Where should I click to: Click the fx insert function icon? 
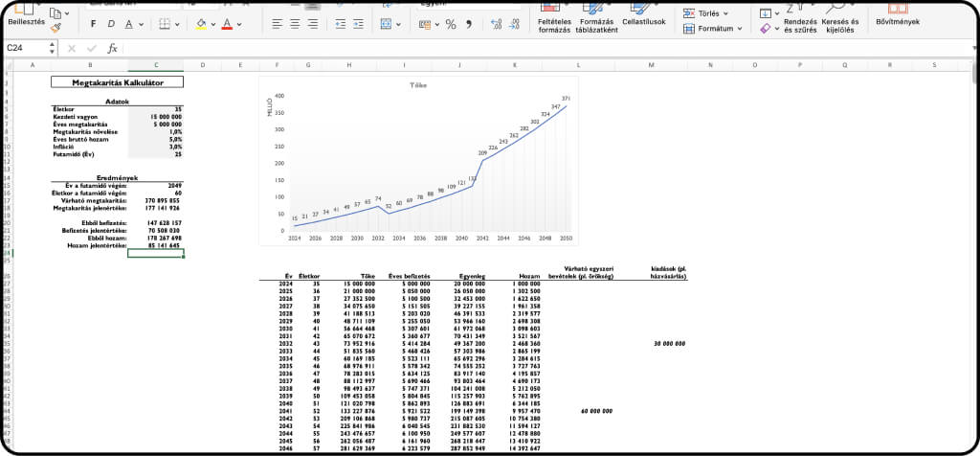click(x=112, y=47)
